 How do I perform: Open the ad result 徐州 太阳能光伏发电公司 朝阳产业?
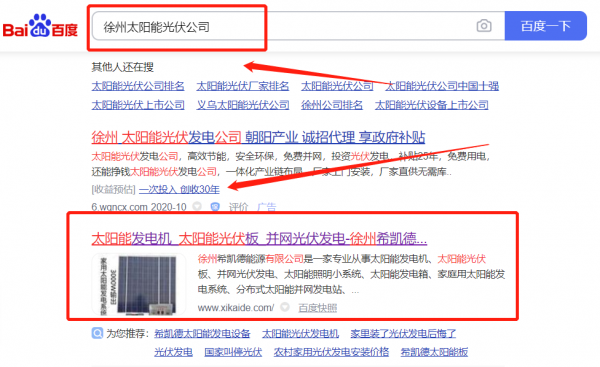pos(258,137)
